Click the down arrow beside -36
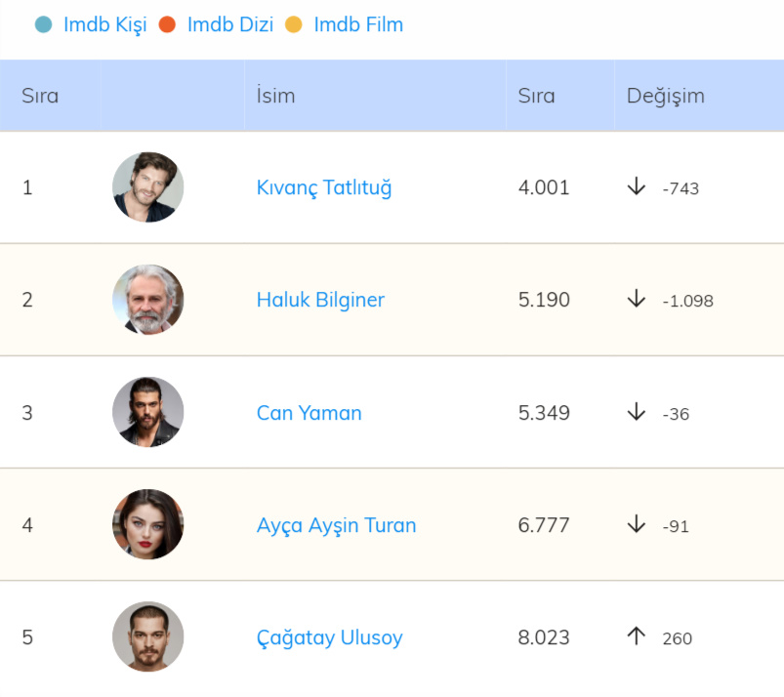The width and height of the screenshot is (784, 697). [x=637, y=412]
